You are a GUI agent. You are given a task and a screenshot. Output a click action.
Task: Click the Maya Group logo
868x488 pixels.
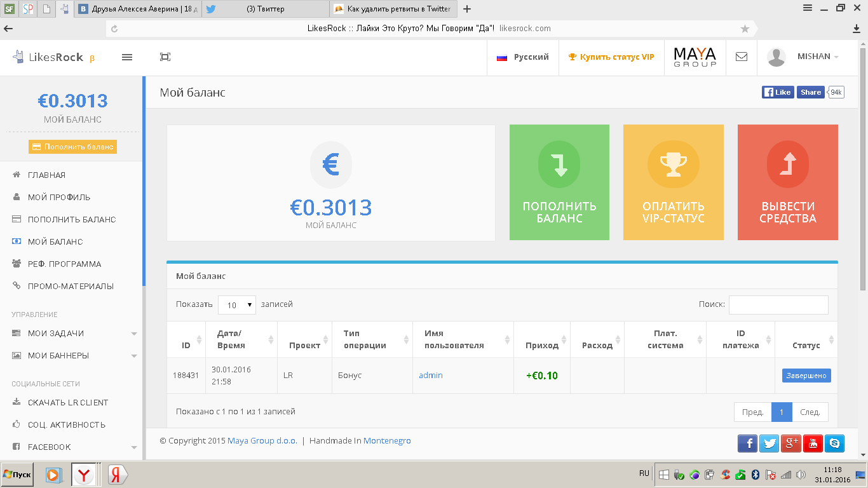[695, 57]
